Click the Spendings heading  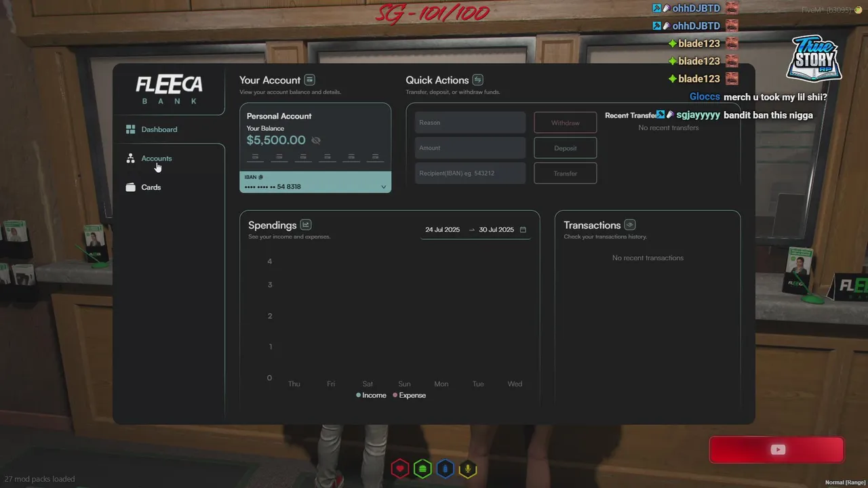coord(273,225)
